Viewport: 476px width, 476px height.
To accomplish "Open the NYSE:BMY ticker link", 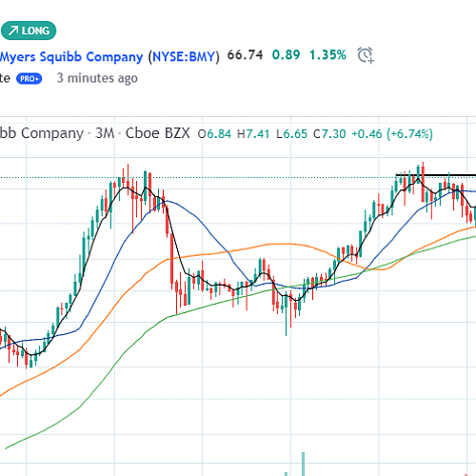I will 184,56.
